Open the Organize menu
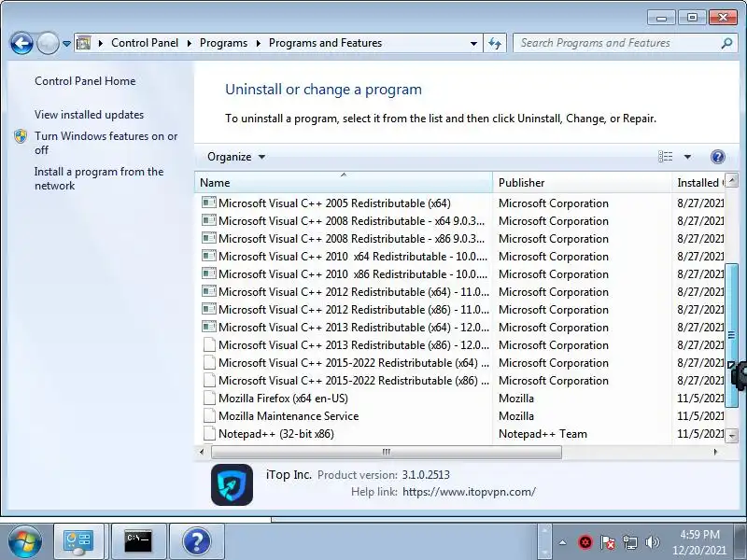This screenshot has width=747, height=560. point(236,157)
